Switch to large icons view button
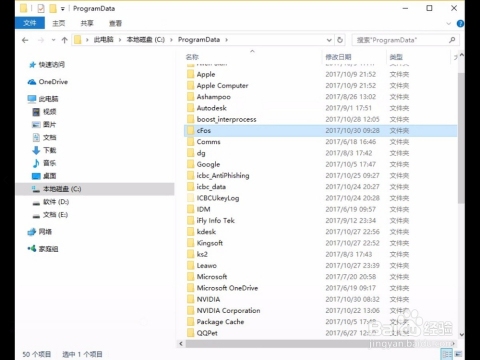Screen dimensions: 480x360 458,354
